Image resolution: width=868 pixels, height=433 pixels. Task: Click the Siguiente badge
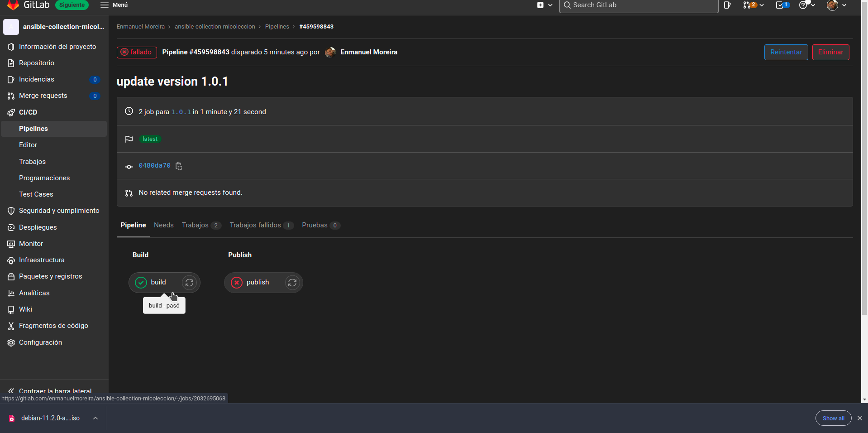(x=72, y=5)
